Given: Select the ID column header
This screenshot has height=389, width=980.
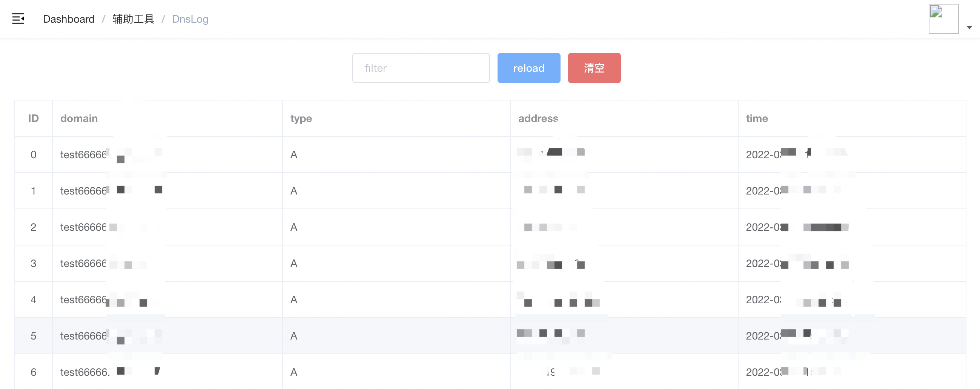Looking at the screenshot, I should pos(34,119).
